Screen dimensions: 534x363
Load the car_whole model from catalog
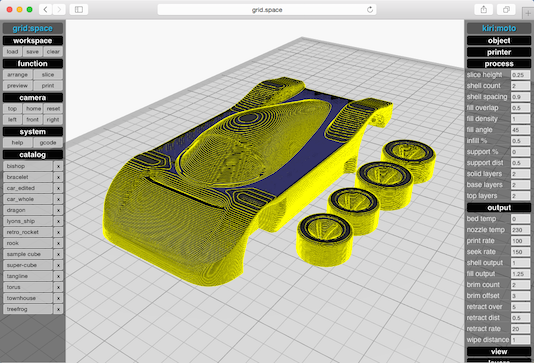[28, 199]
